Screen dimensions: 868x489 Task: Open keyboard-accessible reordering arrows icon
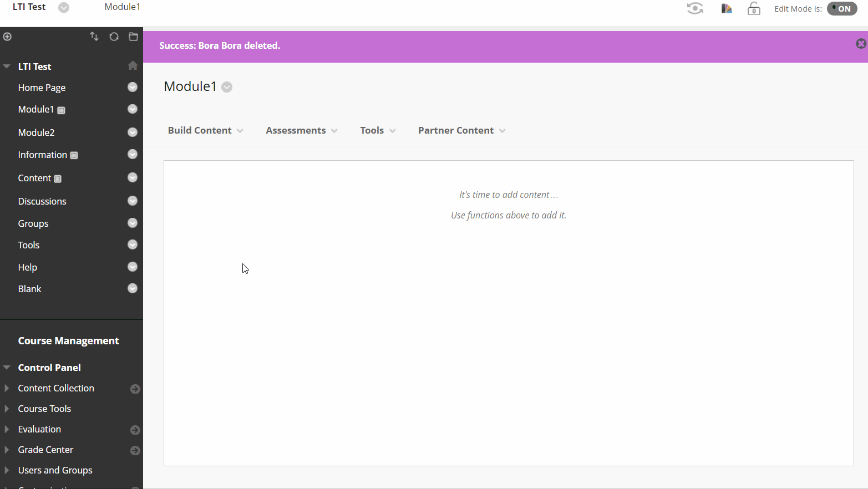(94, 37)
